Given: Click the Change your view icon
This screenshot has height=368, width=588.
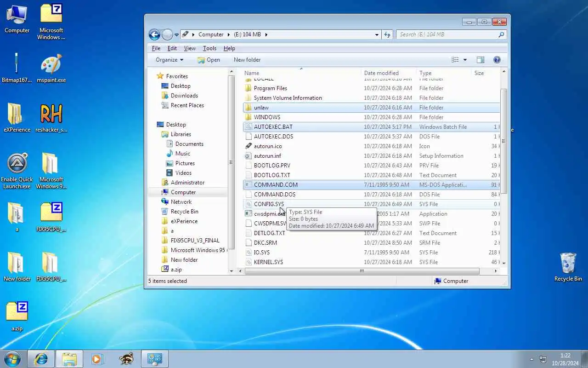Looking at the screenshot, I should (x=455, y=60).
